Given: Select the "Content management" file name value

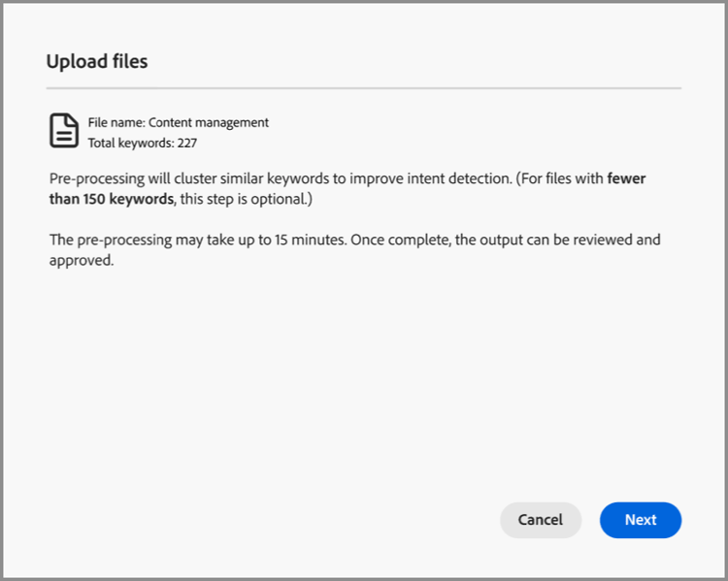Looking at the screenshot, I should point(209,123).
